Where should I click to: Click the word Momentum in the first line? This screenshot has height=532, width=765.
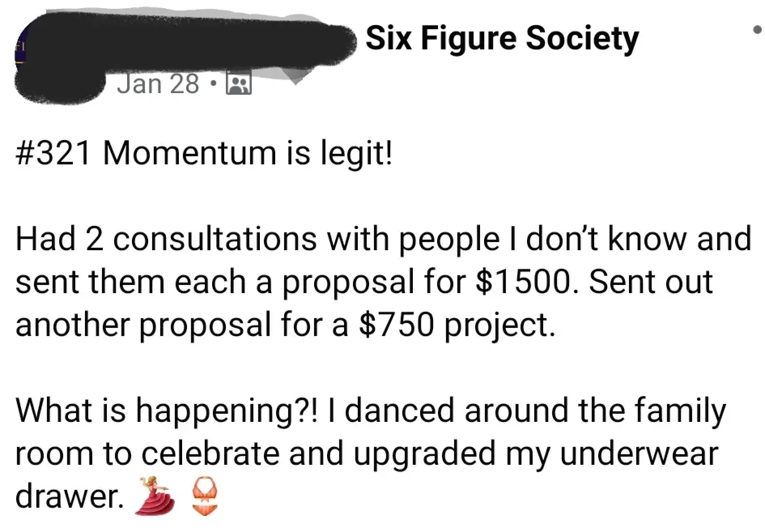189,154
